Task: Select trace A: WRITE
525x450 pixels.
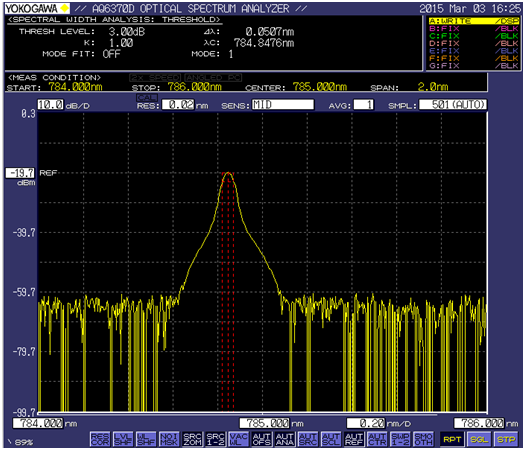Action: (474, 21)
